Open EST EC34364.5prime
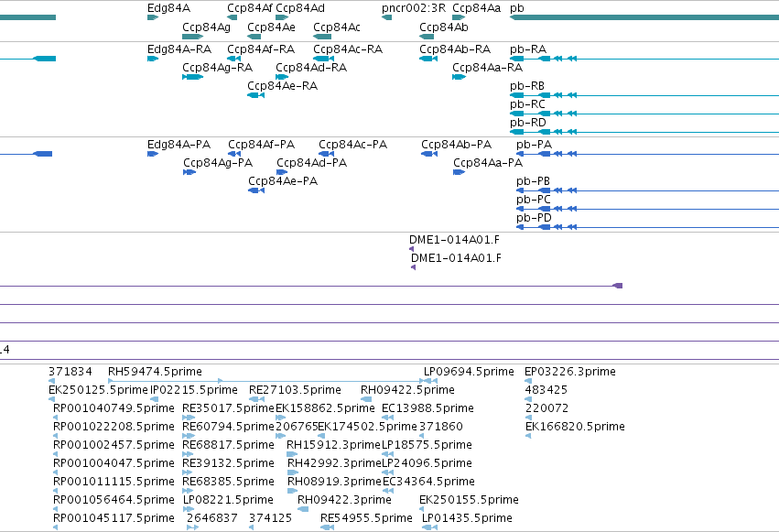This screenshot has width=779, height=532. pos(428,482)
